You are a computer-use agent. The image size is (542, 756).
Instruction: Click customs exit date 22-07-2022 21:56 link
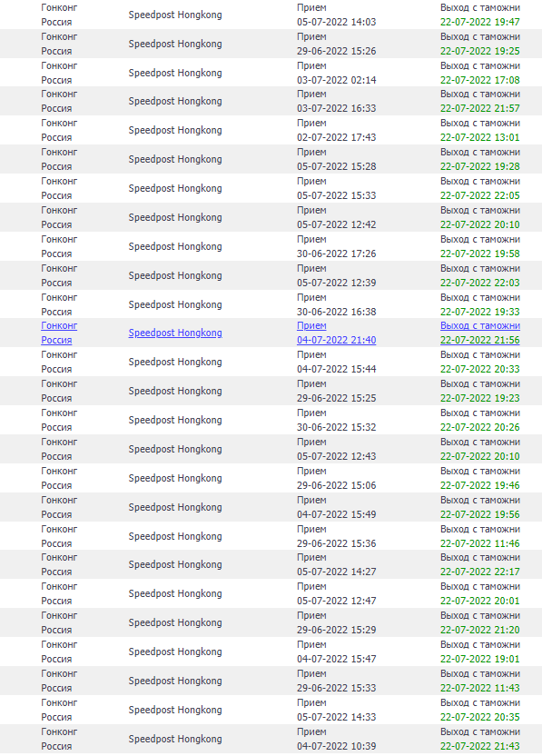[x=480, y=340]
